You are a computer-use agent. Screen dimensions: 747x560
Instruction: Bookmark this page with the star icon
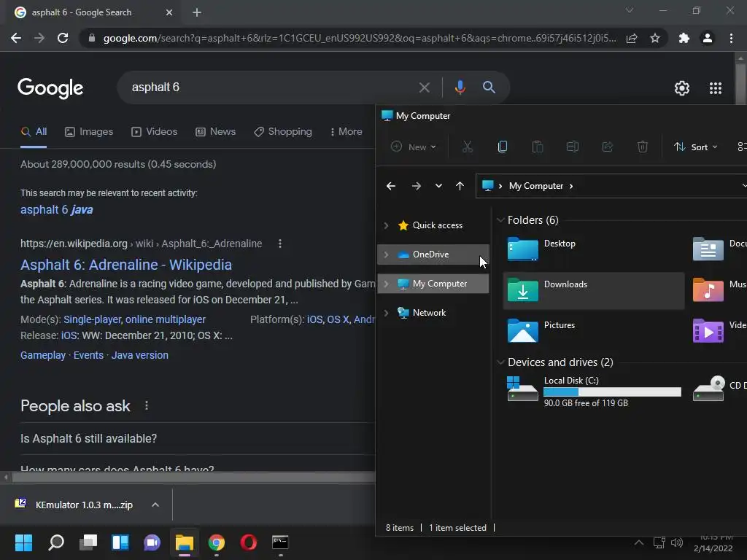[x=655, y=38]
